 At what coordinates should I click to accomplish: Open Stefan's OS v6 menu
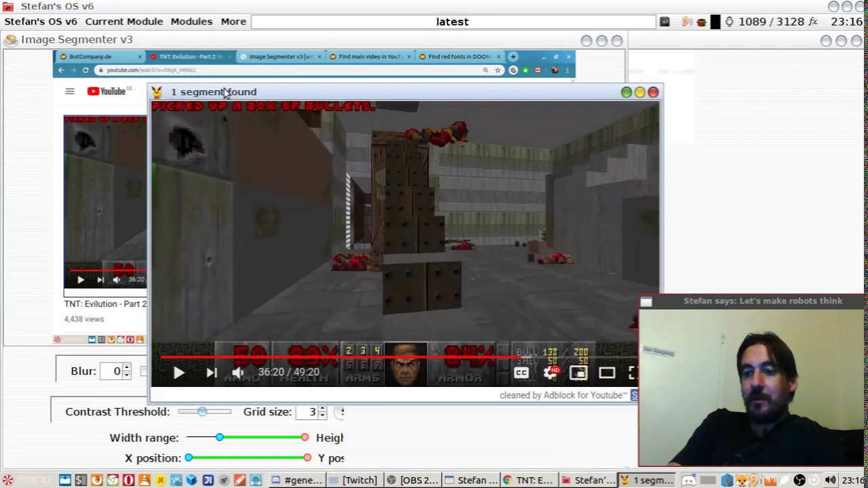click(x=41, y=22)
